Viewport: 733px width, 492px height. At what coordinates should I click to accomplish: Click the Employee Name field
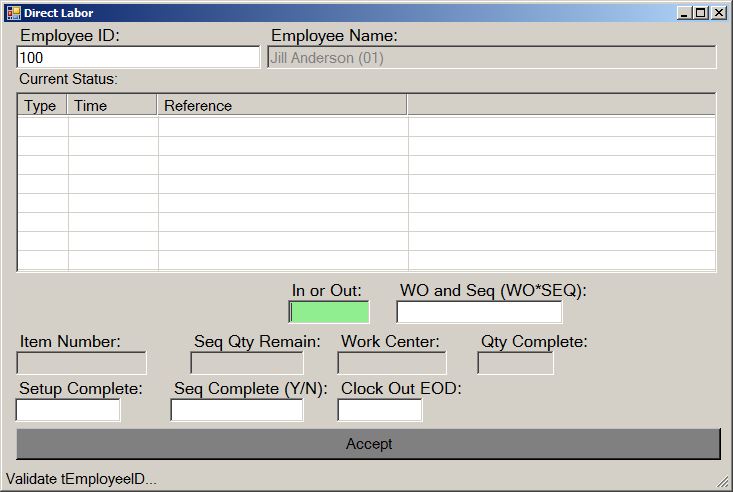point(492,58)
